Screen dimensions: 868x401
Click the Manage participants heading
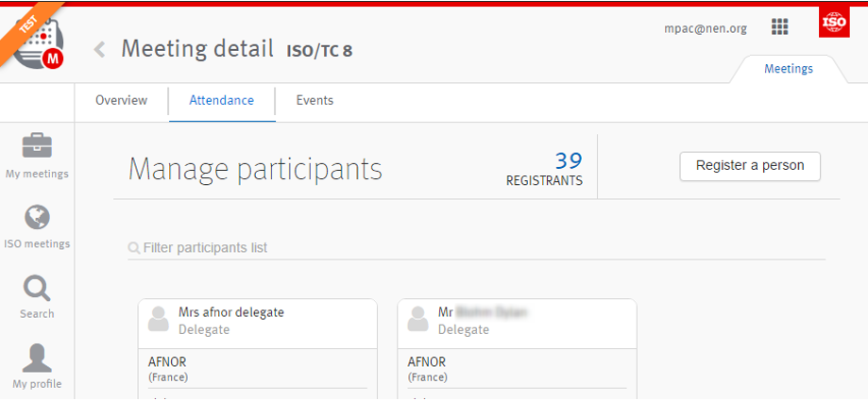255,169
